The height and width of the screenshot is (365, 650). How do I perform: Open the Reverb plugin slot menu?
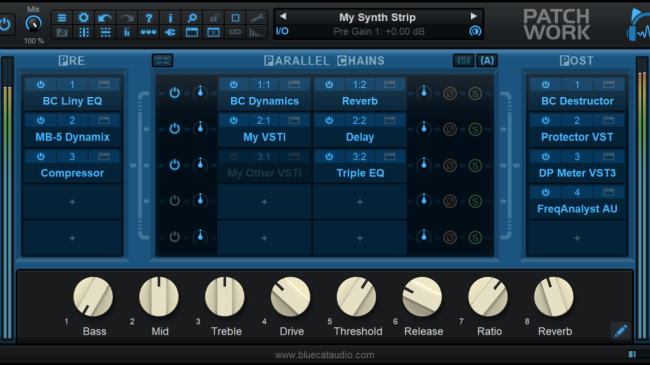click(x=389, y=85)
